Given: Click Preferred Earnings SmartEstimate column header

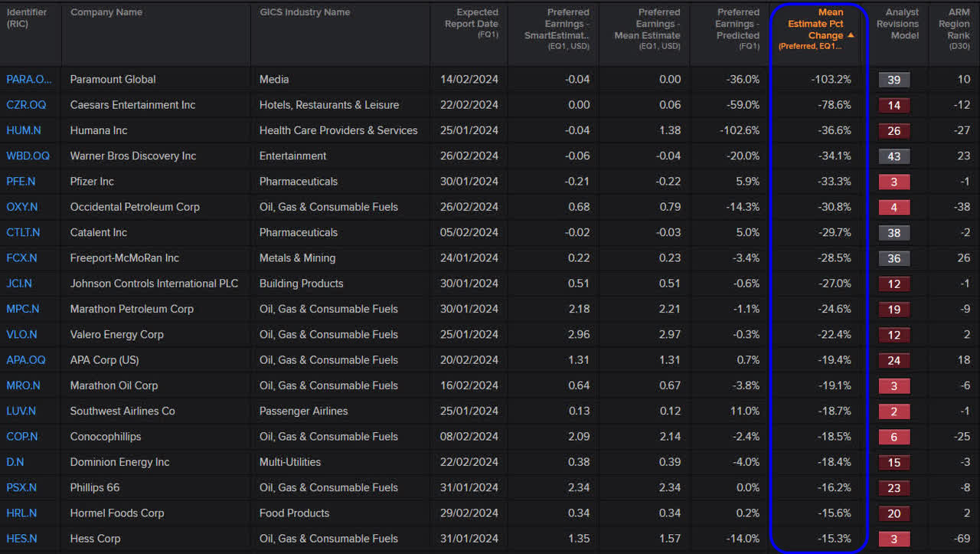Looking at the screenshot, I should click(x=557, y=29).
